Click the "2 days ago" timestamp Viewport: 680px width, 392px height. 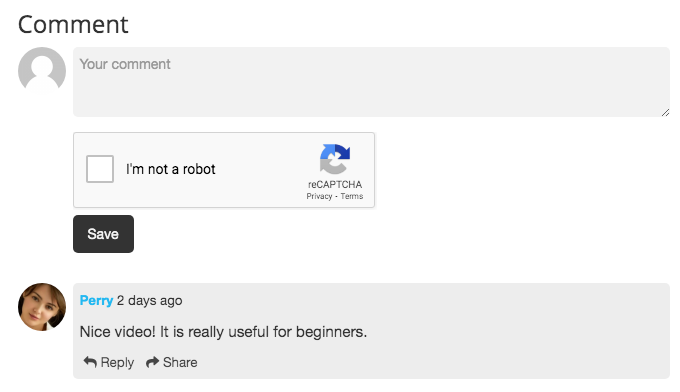tap(150, 301)
